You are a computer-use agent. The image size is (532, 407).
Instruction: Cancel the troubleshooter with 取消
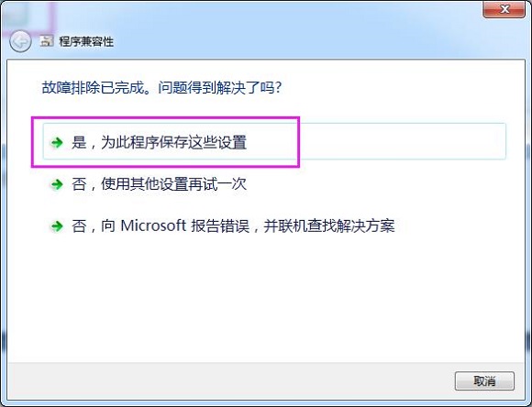[x=484, y=381]
